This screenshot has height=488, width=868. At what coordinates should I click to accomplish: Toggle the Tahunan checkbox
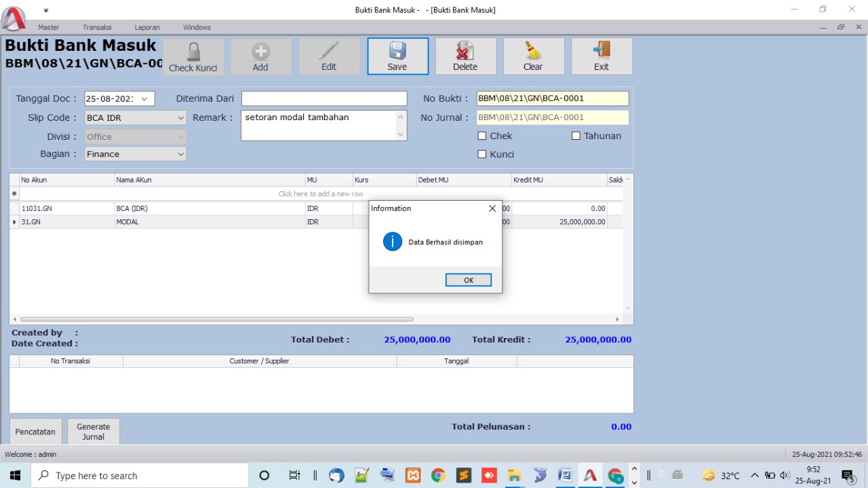click(577, 136)
